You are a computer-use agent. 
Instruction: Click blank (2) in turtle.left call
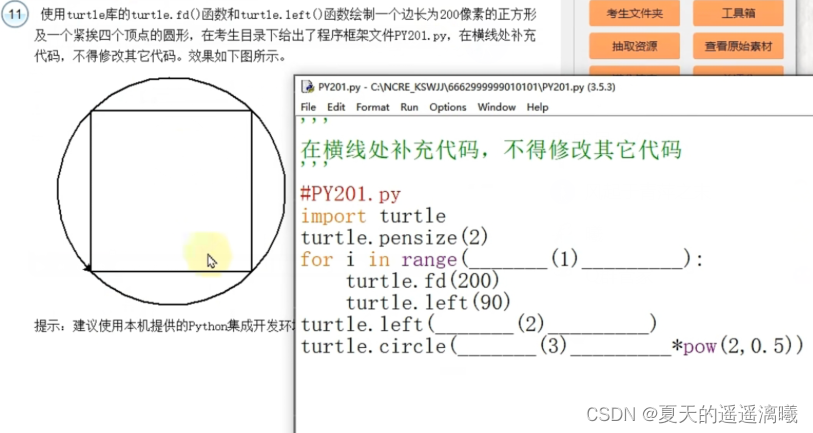point(542,324)
